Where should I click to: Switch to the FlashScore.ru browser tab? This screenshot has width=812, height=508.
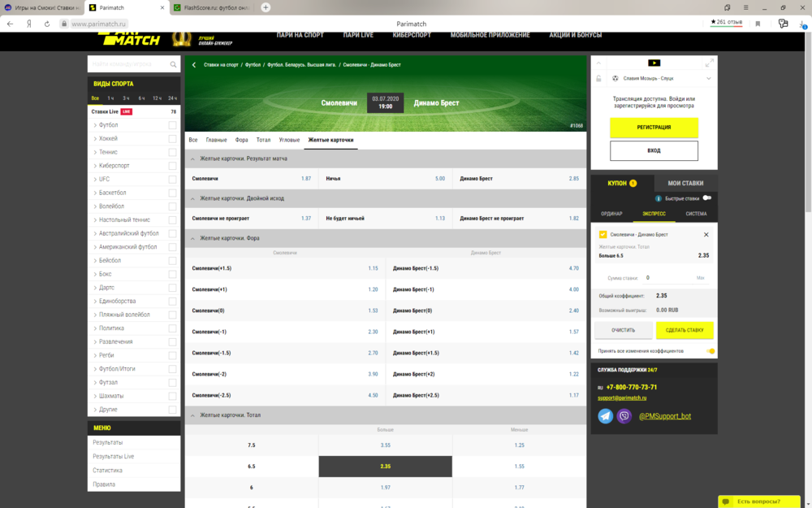tap(212, 8)
